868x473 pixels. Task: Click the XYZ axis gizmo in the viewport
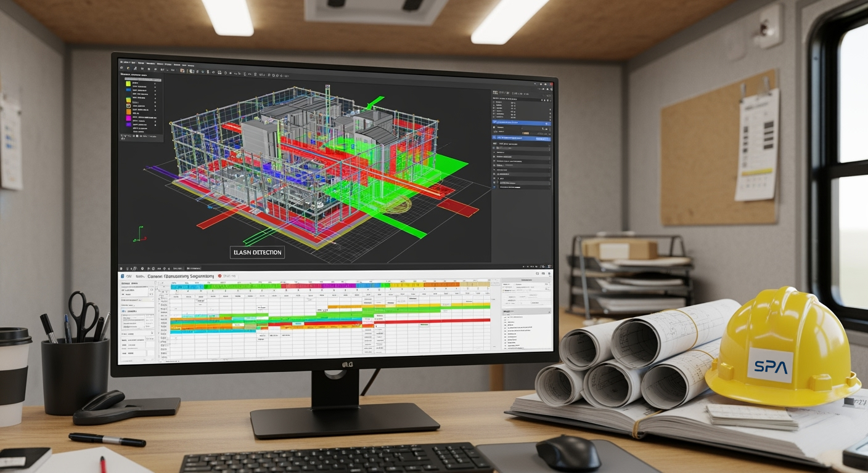[141, 233]
